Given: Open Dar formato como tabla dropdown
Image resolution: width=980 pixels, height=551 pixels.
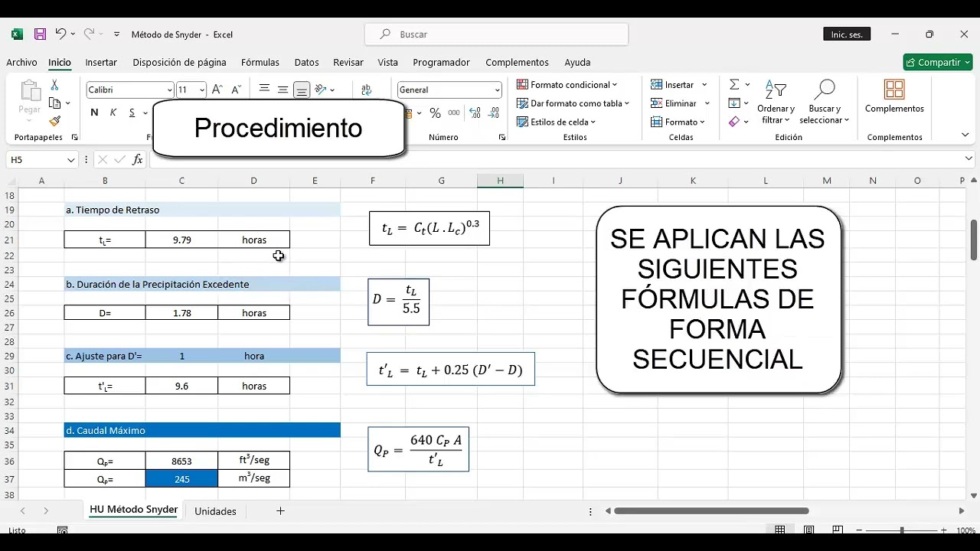Looking at the screenshot, I should [x=573, y=103].
